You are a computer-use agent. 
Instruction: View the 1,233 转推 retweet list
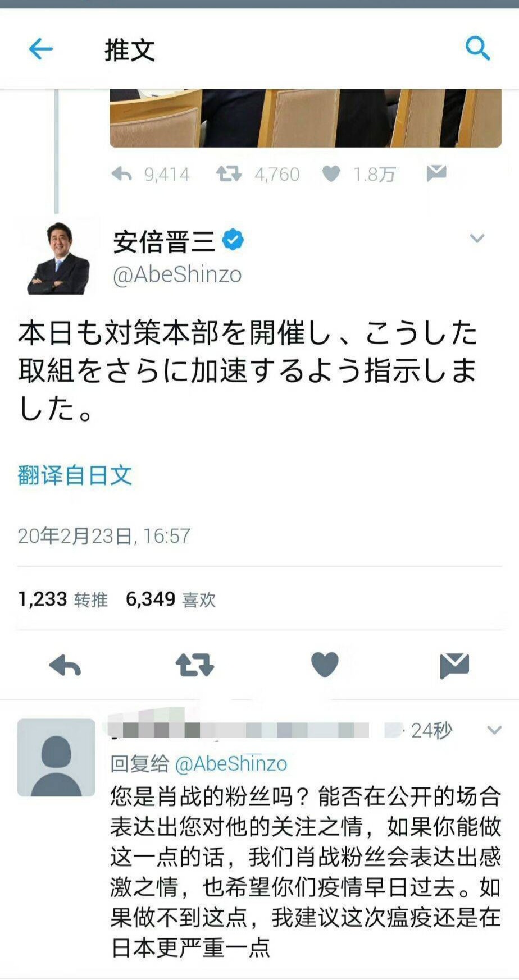click(x=62, y=599)
